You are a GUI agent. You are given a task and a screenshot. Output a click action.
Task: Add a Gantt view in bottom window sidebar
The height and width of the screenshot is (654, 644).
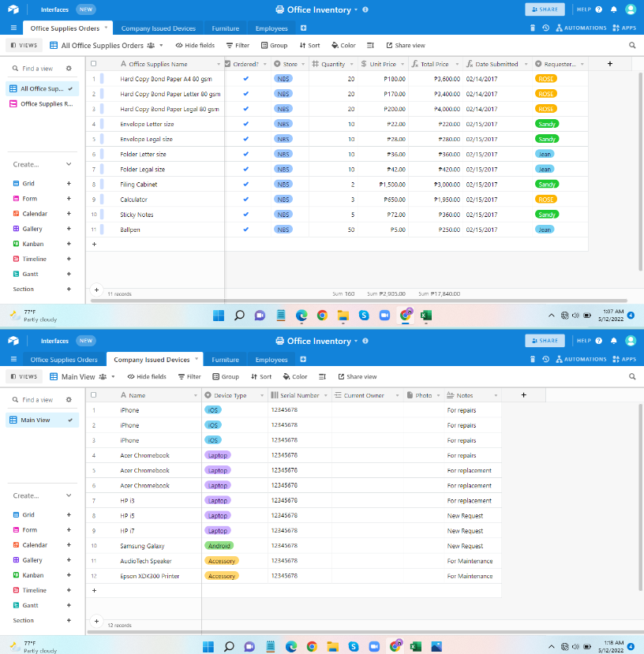click(69, 605)
